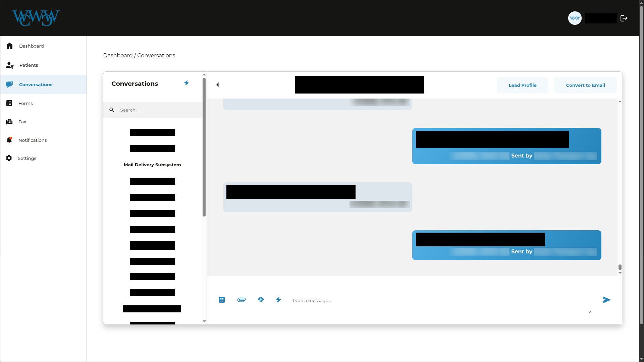Click Convert to Email button
Screen dimensions: 644x362
point(585,85)
